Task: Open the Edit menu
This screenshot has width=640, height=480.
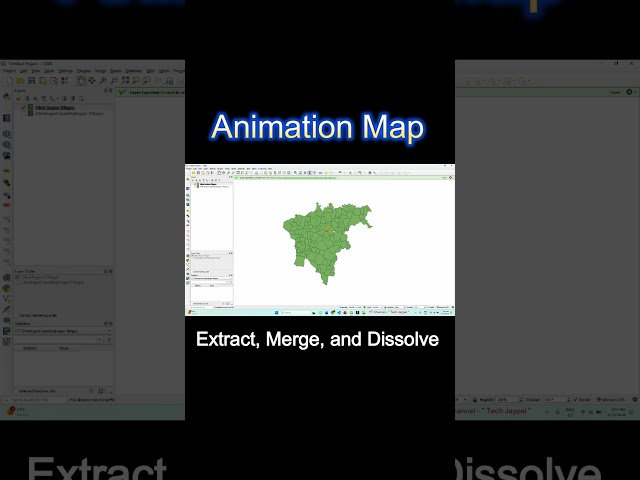Action: click(24, 71)
